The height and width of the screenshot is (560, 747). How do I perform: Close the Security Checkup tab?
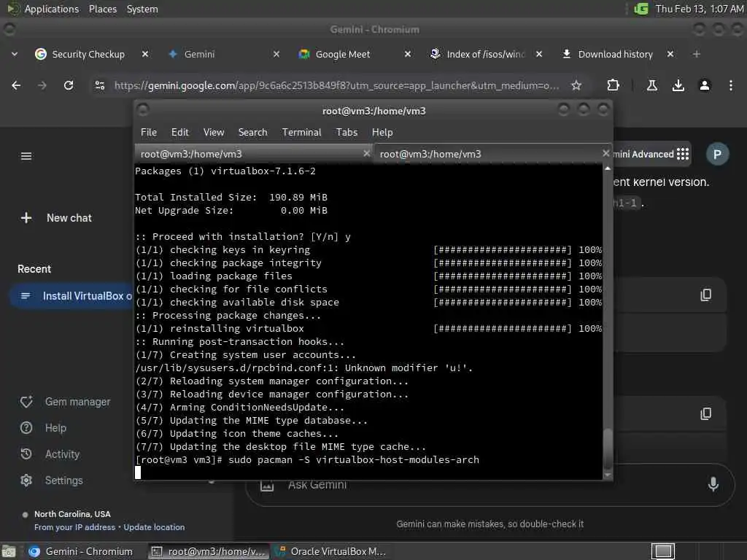pyautogui.click(x=145, y=54)
